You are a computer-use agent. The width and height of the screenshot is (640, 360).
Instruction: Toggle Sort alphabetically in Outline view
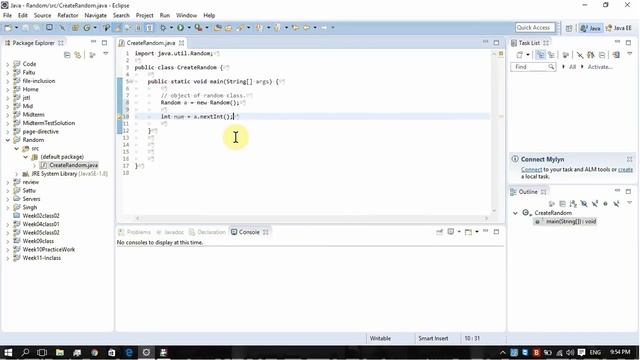tap(573, 203)
